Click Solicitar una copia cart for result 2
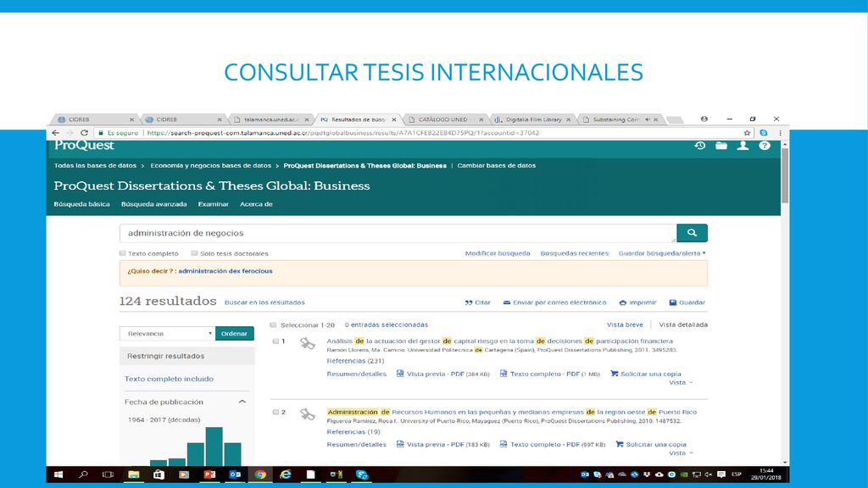The height and width of the screenshot is (488, 868). click(651, 444)
